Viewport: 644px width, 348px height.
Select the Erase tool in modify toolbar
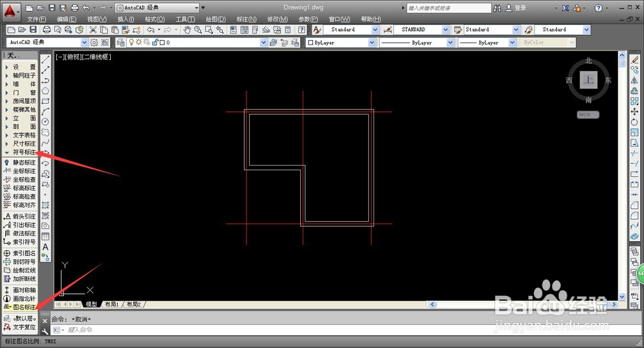634,60
